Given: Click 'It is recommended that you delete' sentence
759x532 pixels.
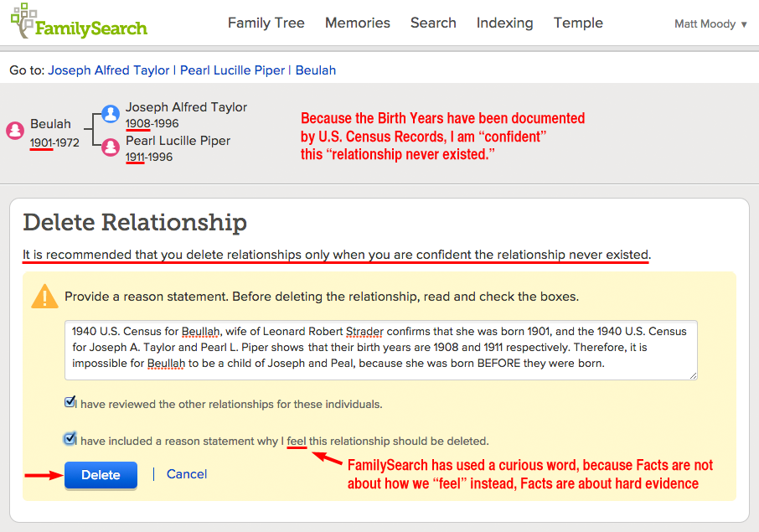Looking at the screenshot, I should point(337,255).
